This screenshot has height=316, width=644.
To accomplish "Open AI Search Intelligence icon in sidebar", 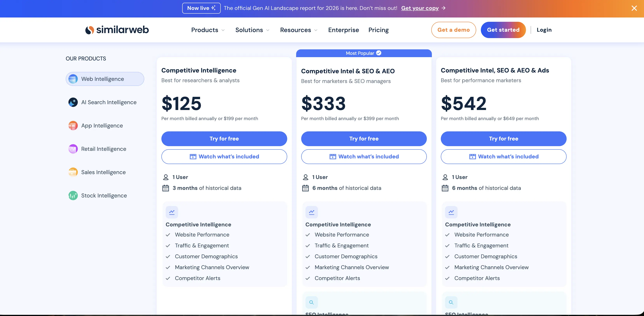I will pyautogui.click(x=73, y=102).
